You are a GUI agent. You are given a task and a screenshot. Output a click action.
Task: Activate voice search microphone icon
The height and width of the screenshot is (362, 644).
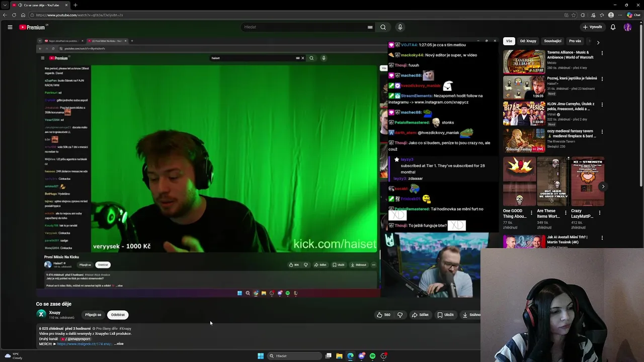pyautogui.click(x=400, y=27)
